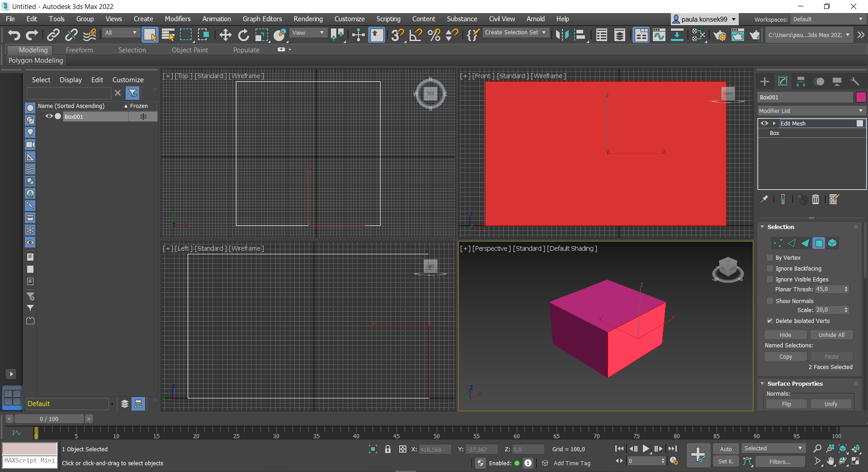Toggle the Box001 frozen snowflake
The width and height of the screenshot is (868, 472).
(x=143, y=117)
